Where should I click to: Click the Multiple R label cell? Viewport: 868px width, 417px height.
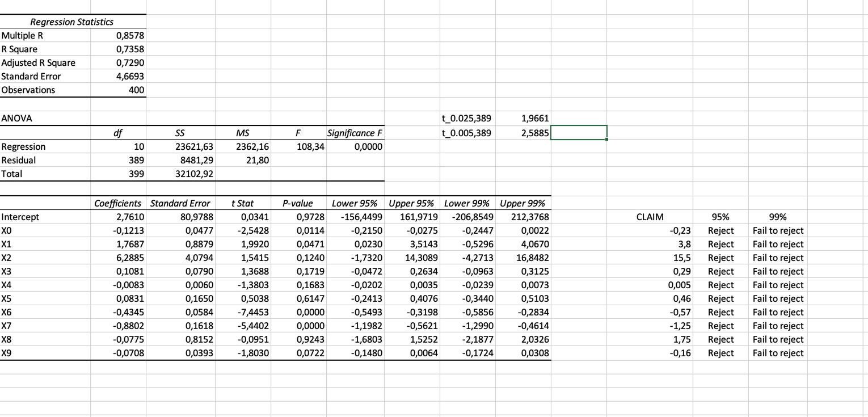[x=23, y=35]
